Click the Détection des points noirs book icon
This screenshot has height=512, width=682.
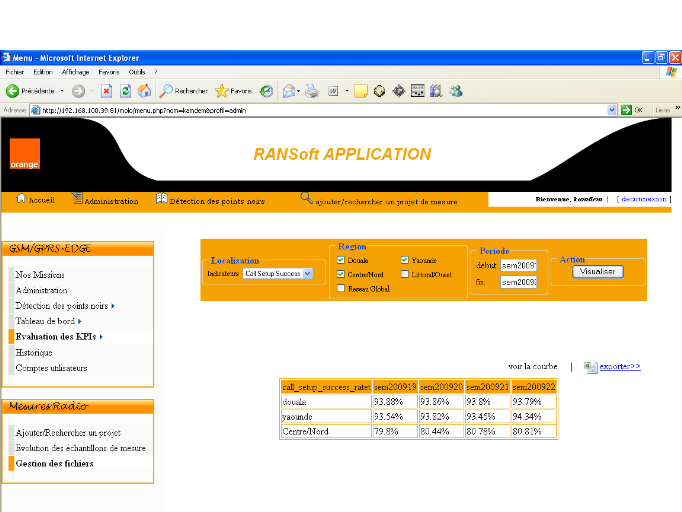[161, 199]
